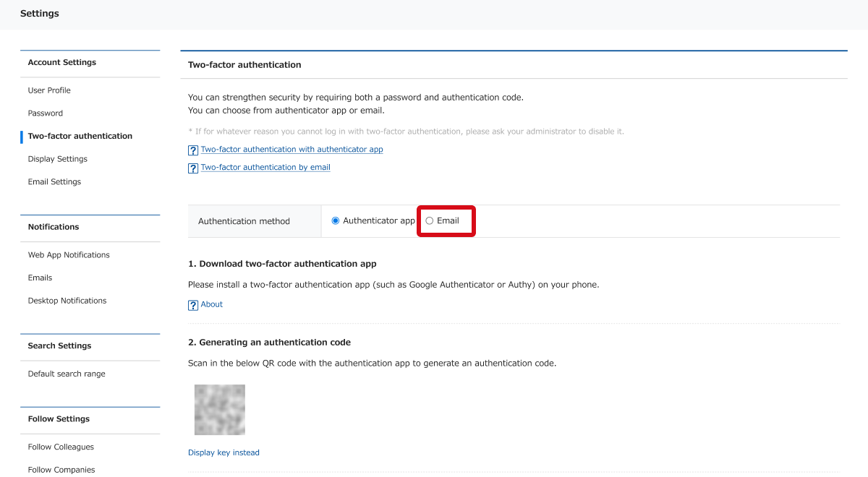
Task: Open Display Settings page
Action: point(58,159)
